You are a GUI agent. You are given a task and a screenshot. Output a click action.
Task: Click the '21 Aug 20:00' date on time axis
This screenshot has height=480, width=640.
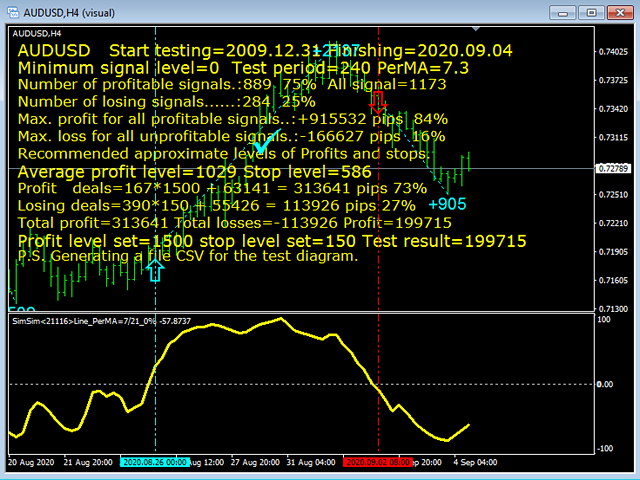(x=88, y=462)
